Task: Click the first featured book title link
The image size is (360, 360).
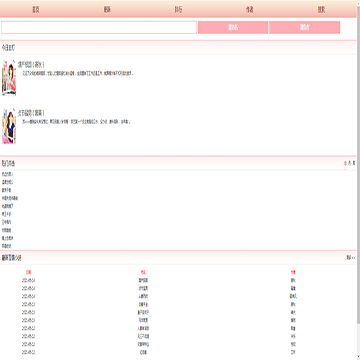Action: point(31,65)
